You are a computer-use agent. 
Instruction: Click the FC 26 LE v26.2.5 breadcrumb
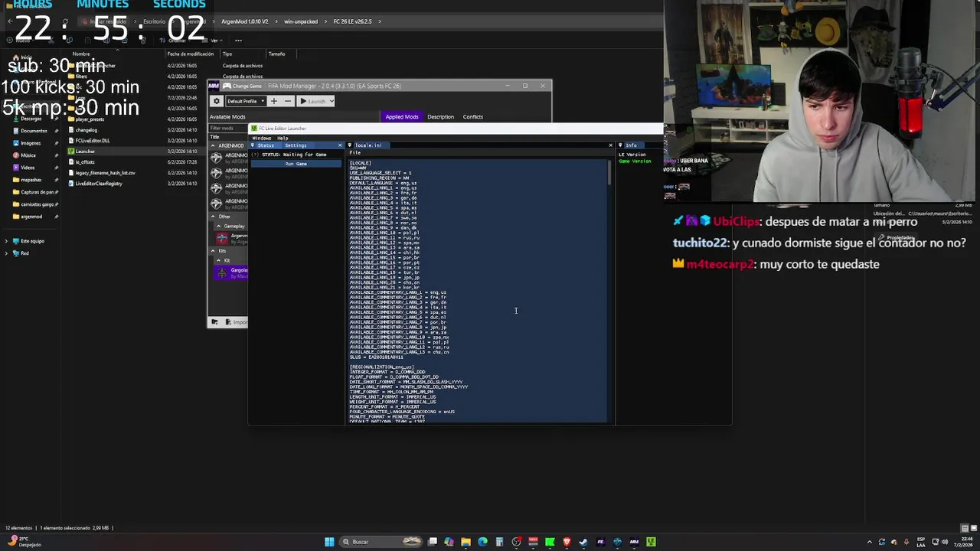[352, 21]
